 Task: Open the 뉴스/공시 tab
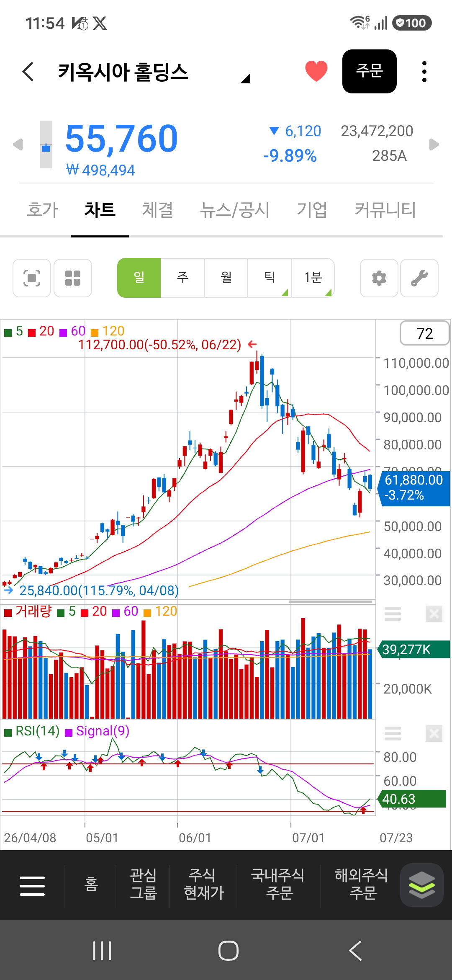click(x=235, y=210)
